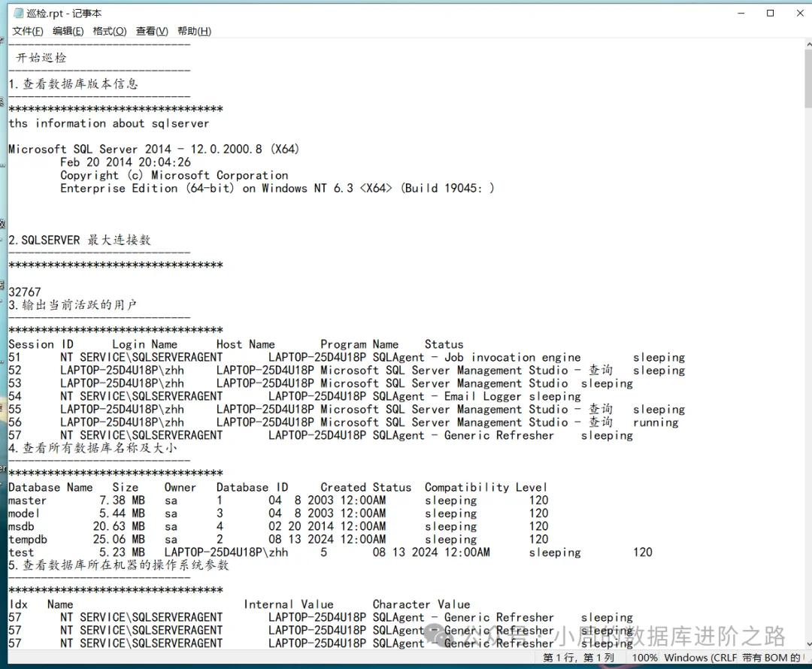Click the 'Character Value' column header
This screenshot has width=812, height=669.
tap(422, 604)
